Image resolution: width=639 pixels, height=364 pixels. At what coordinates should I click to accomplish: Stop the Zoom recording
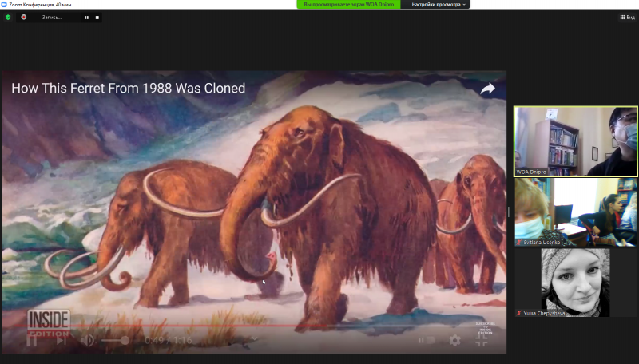pos(97,18)
